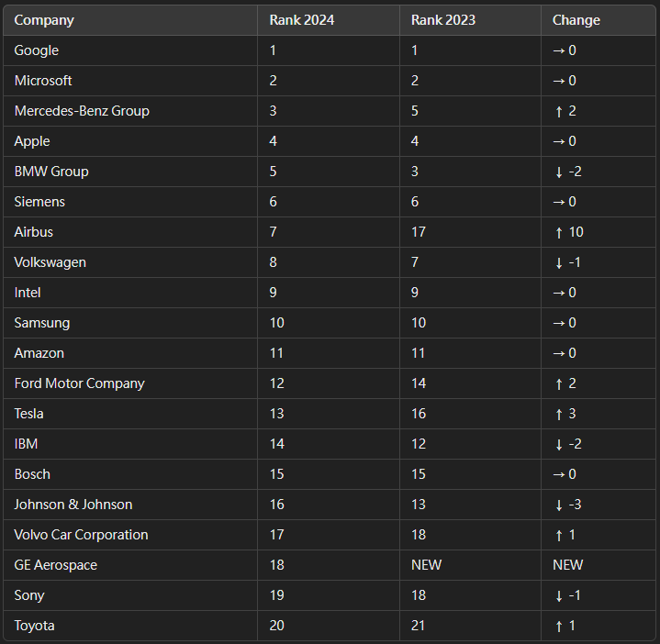Click the down arrow in Johnson & Johnson row
Screen dimensions: 660x644
558,505
